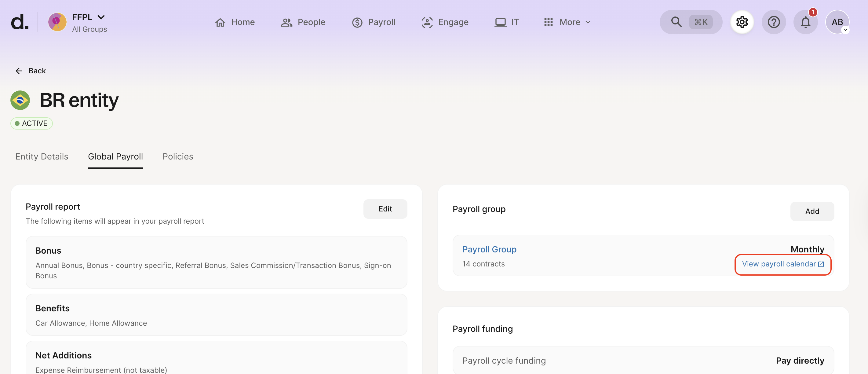This screenshot has height=374, width=868.
Task: Click 'Expense Reimbursement (not taxable)' text
Action: coord(101,370)
